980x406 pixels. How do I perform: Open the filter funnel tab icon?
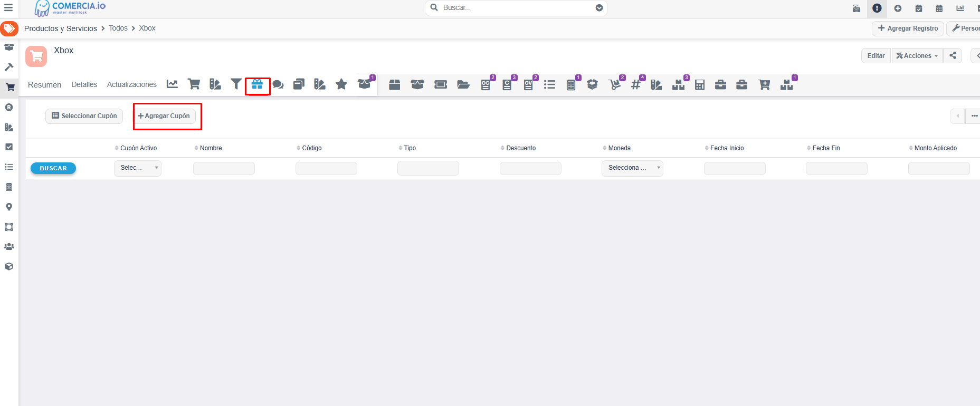click(236, 84)
